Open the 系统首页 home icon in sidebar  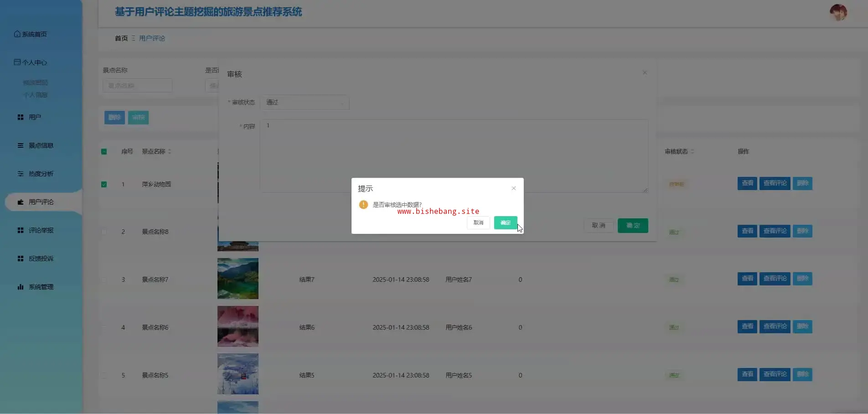pyautogui.click(x=17, y=34)
